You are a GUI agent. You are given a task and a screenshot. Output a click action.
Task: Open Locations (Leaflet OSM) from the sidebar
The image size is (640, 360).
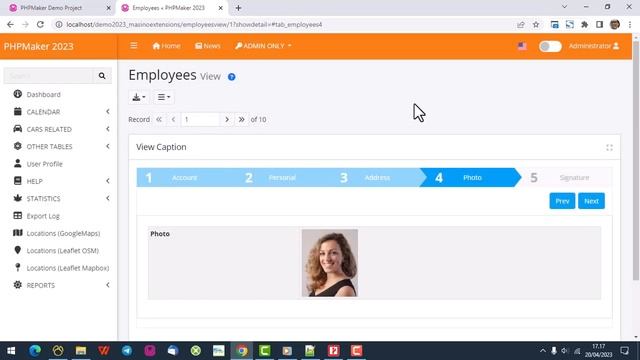pos(62,251)
